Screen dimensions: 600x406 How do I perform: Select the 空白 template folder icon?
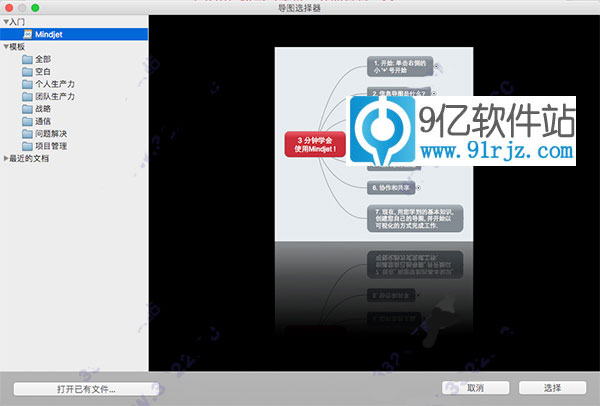coord(27,72)
